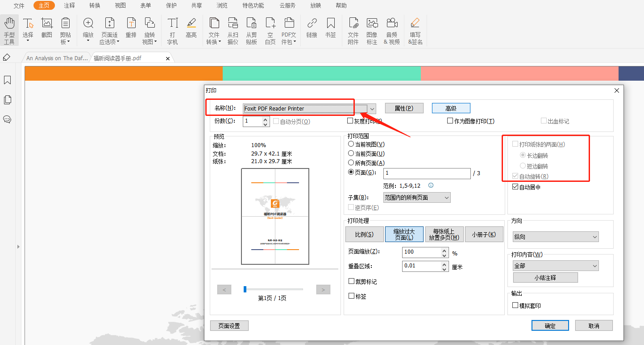Screen dimensions: 644x345
Task: Select the 高亮 highlight tool
Action: tap(191, 29)
